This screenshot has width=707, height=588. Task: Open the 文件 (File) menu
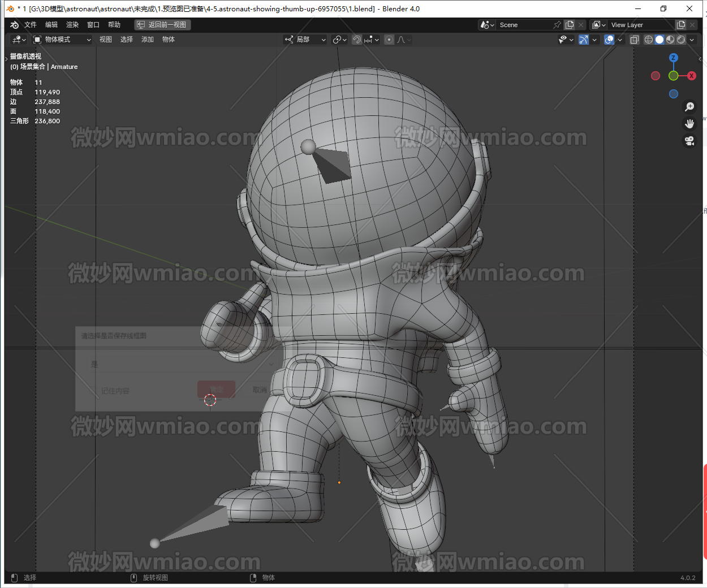click(31, 25)
